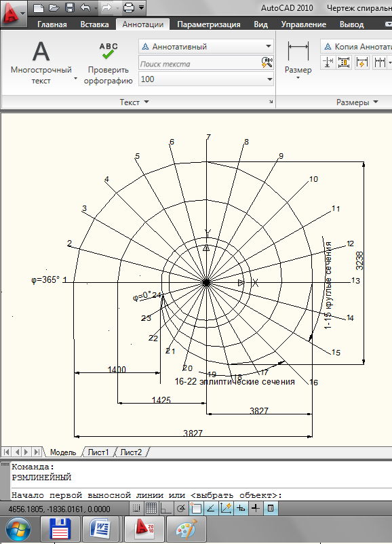Jump to first layout tab arrow
The height and width of the screenshot is (544, 392).
coord(7,452)
